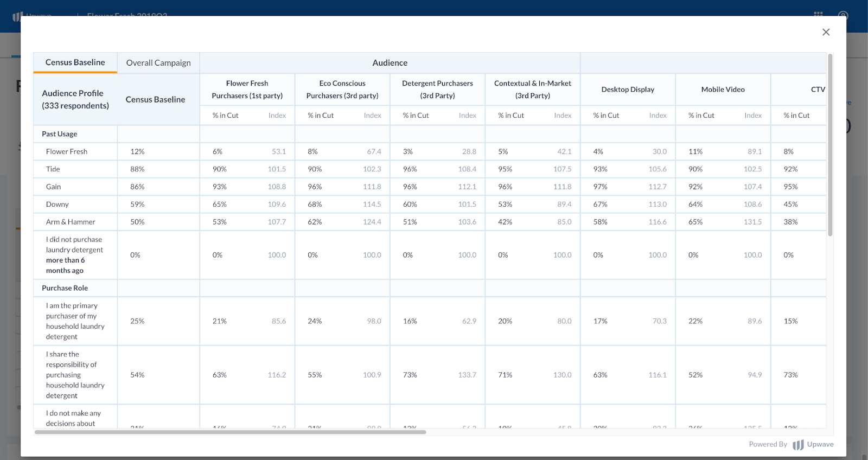This screenshot has width=868, height=460.
Task: Select the Contextual & In-Market (3rd Party) header
Action: 533,90
